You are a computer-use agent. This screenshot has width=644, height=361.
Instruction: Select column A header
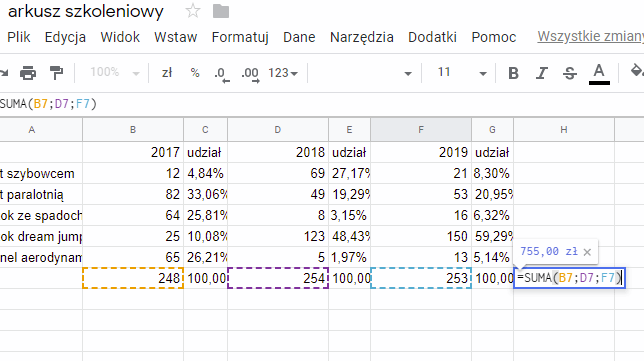point(41,130)
